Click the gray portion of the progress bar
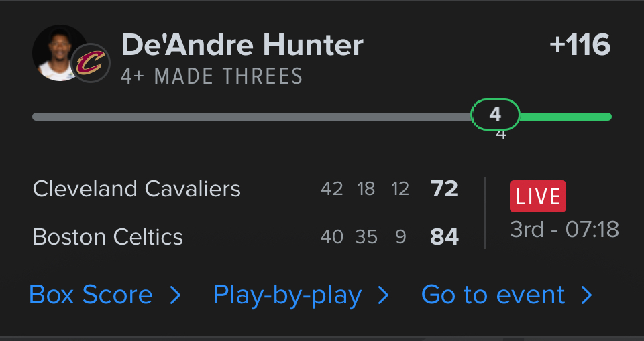Screen dimensions: 644x341 252,117
